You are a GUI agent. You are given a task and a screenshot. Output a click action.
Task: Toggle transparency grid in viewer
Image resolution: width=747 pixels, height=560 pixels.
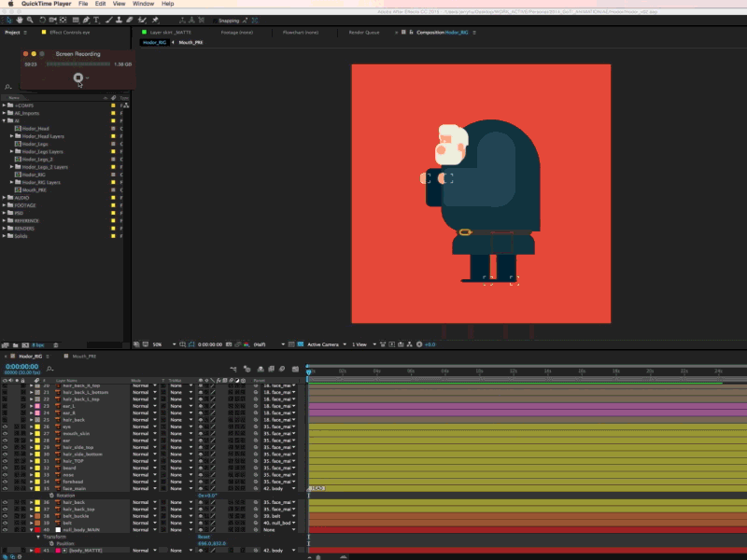pos(300,344)
